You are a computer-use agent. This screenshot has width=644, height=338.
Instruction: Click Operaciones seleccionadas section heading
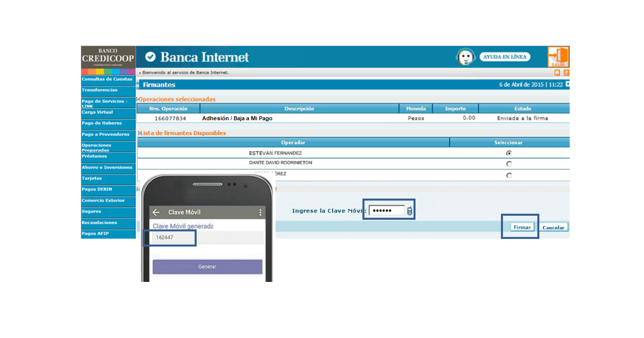[x=177, y=100]
